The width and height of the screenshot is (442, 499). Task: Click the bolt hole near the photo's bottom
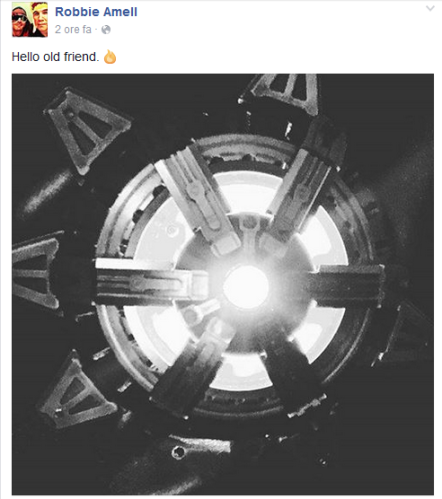(178, 452)
